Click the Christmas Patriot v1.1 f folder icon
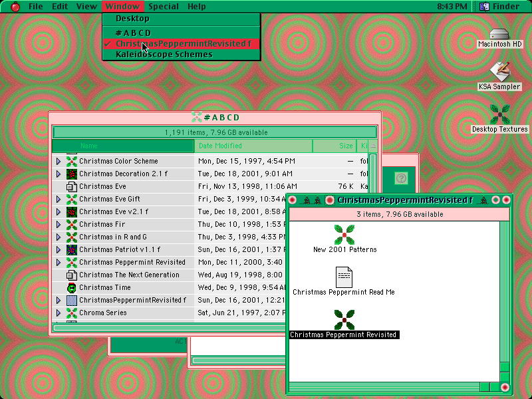This screenshot has height=399, width=532. pos(72,250)
